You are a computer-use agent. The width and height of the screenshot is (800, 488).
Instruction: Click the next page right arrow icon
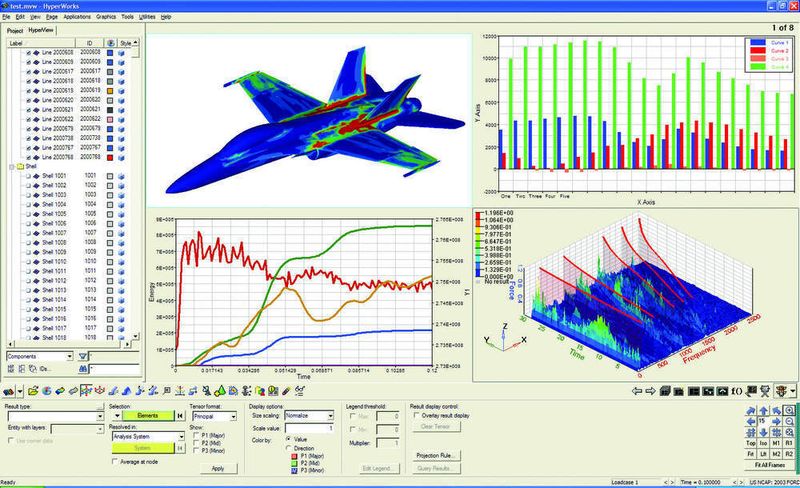651,392
